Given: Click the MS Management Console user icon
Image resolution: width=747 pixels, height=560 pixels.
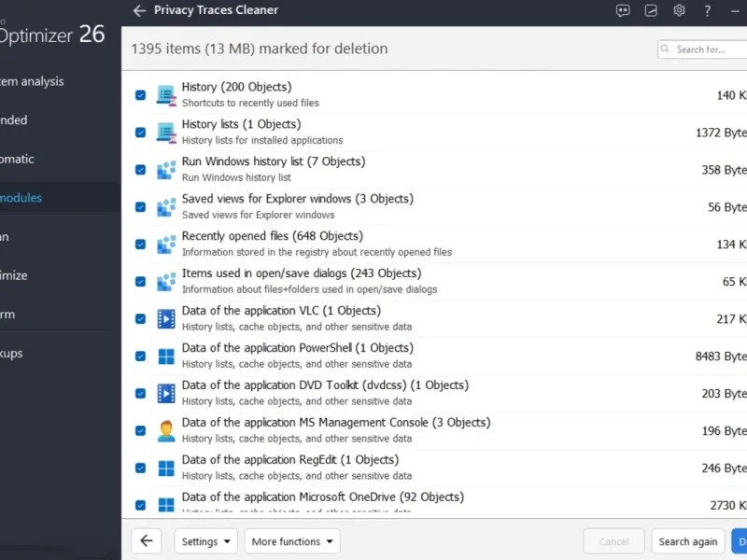Looking at the screenshot, I should pyautogui.click(x=166, y=430).
